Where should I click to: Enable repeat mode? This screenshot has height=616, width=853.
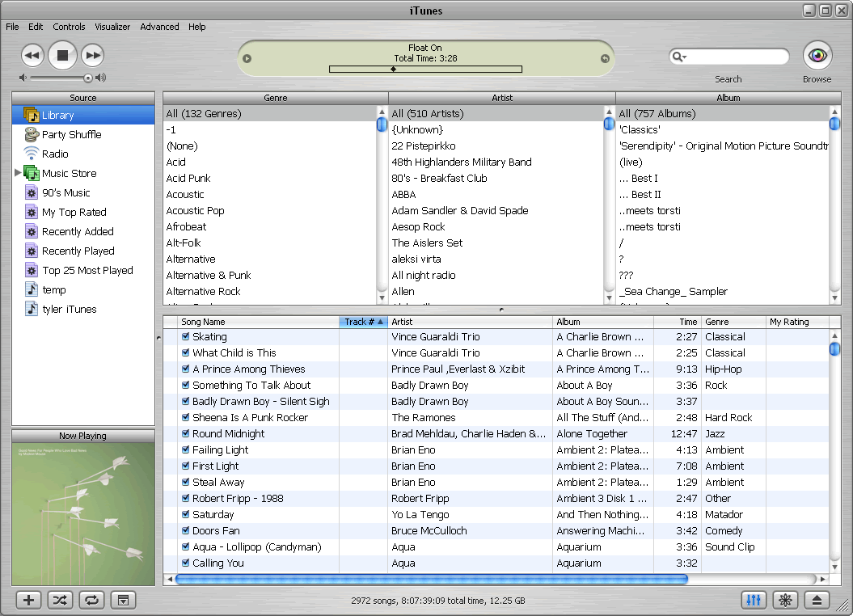[91, 600]
